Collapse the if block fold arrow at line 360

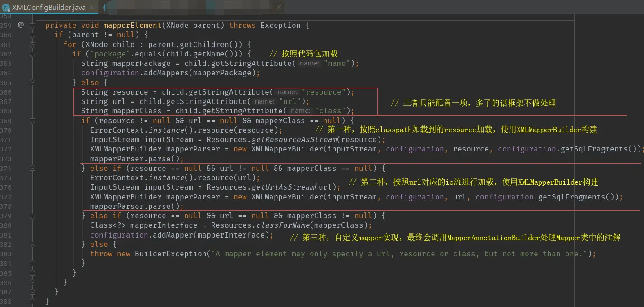tap(32, 35)
